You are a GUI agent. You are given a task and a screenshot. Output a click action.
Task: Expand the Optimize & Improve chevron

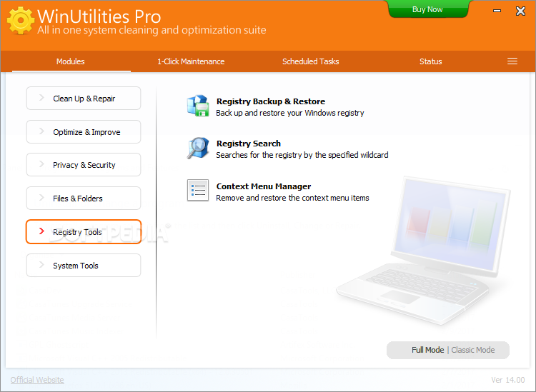click(x=41, y=131)
